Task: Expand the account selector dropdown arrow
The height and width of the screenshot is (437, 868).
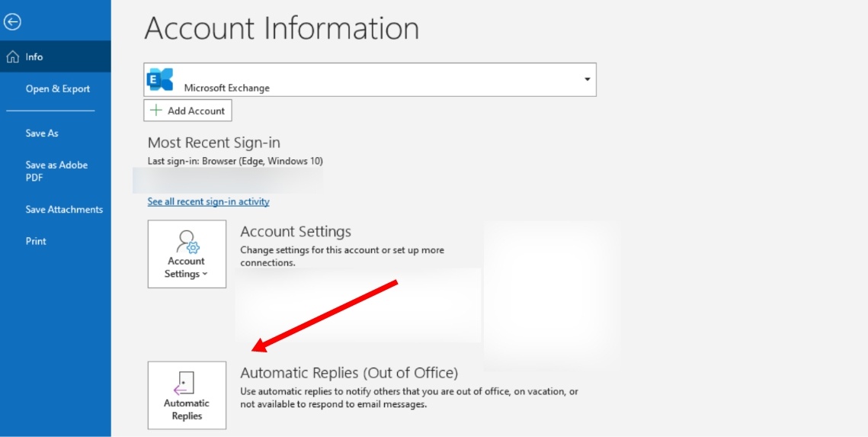Action: 587,79
